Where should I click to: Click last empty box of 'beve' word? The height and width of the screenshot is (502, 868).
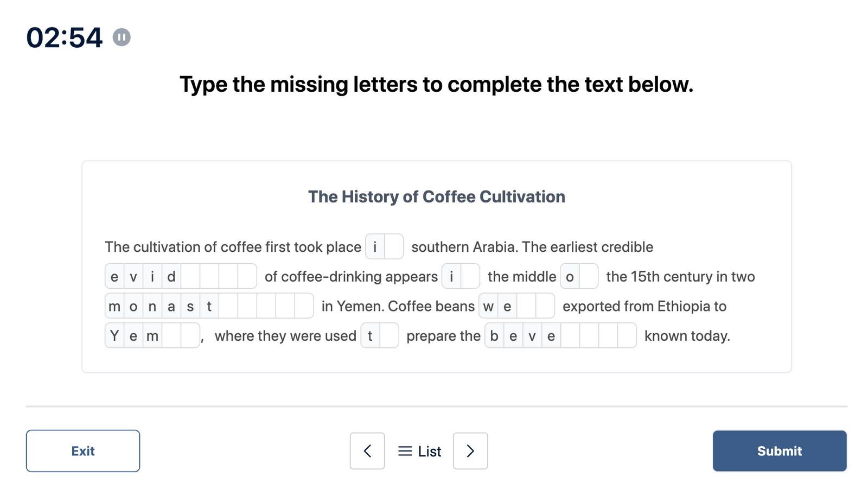click(627, 336)
